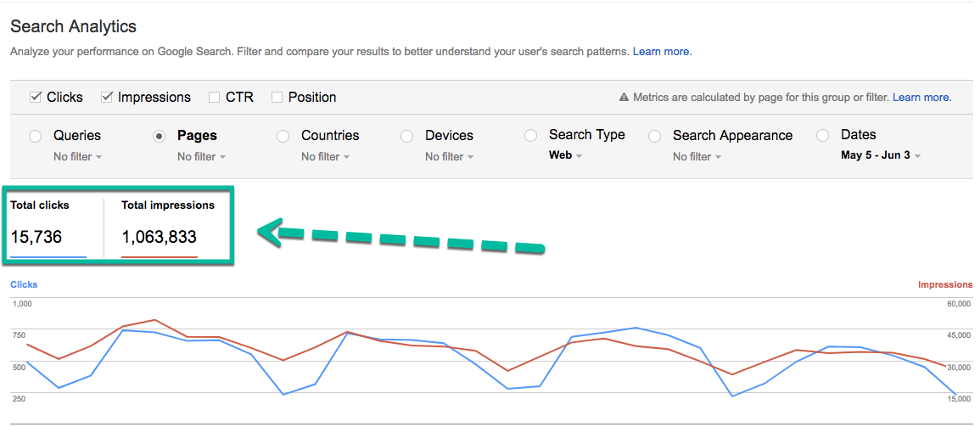The width and height of the screenshot is (980, 427).
Task: Select the Queries radio button
Action: point(36,136)
